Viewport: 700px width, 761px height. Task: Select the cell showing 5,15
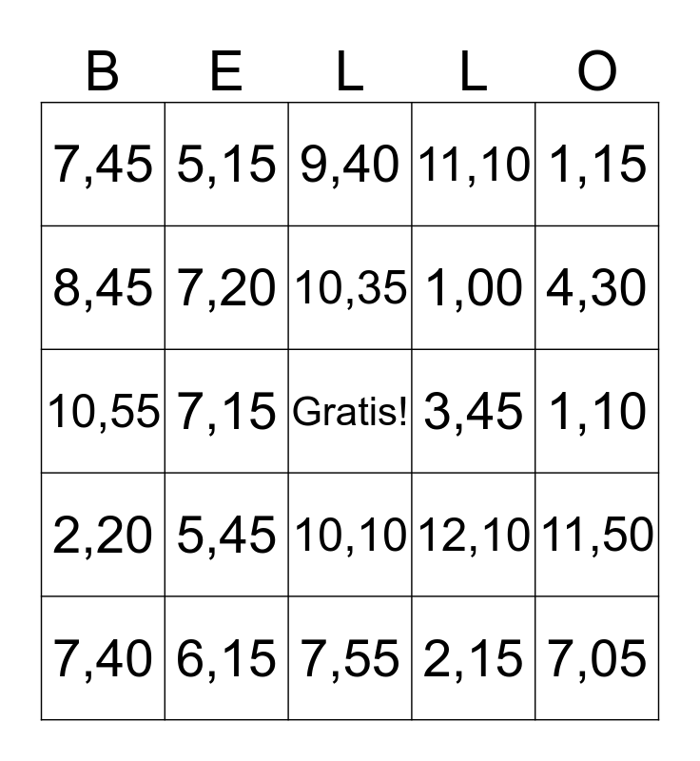(226, 165)
